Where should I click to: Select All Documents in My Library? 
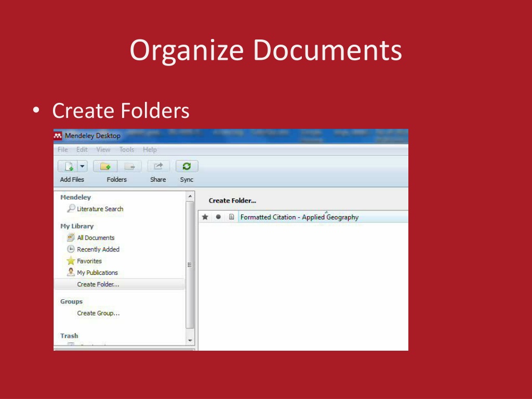coord(96,238)
